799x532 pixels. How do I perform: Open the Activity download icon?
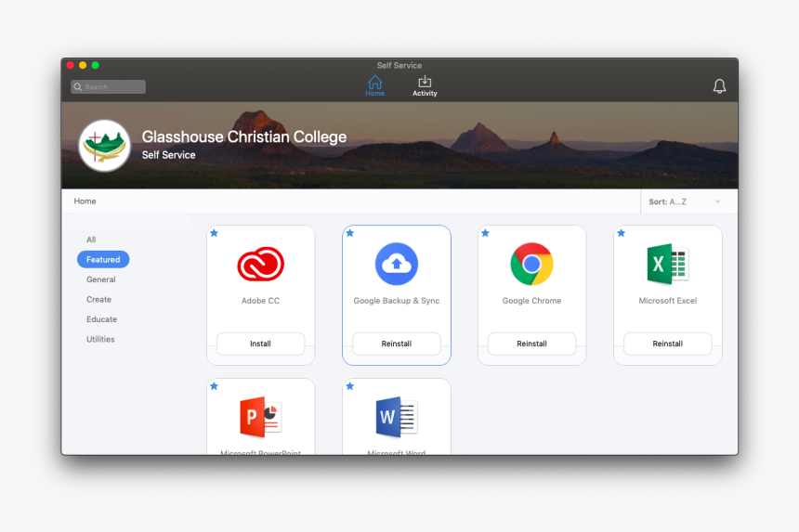click(x=425, y=82)
